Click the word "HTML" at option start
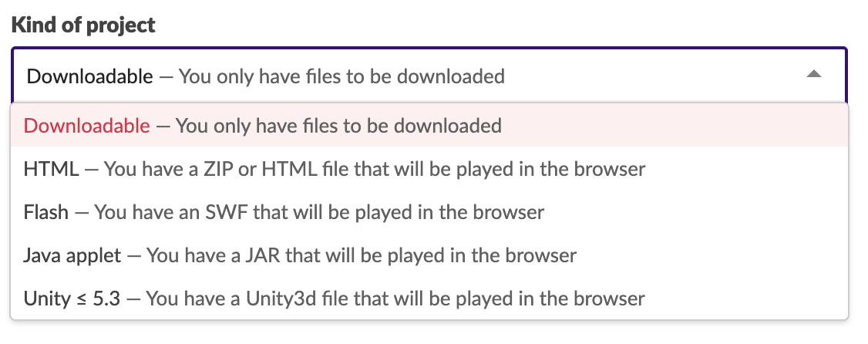The width and height of the screenshot is (868, 344). [x=51, y=168]
